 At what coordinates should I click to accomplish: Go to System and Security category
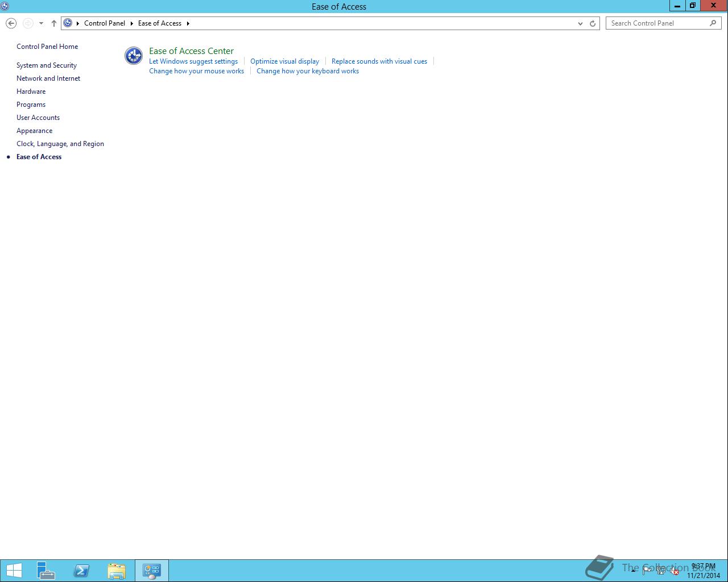pyautogui.click(x=47, y=65)
